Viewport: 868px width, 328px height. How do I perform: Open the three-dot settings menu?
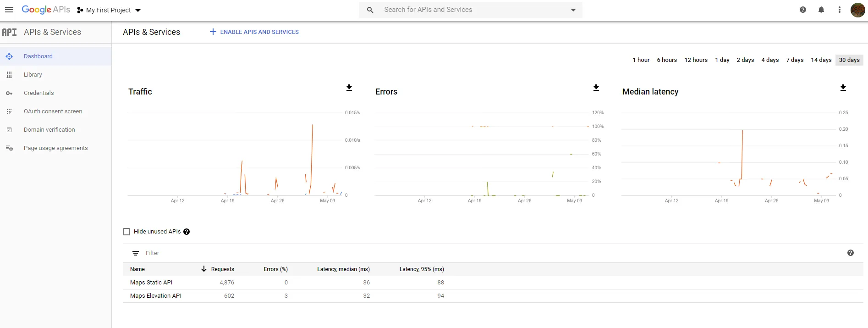pos(840,10)
